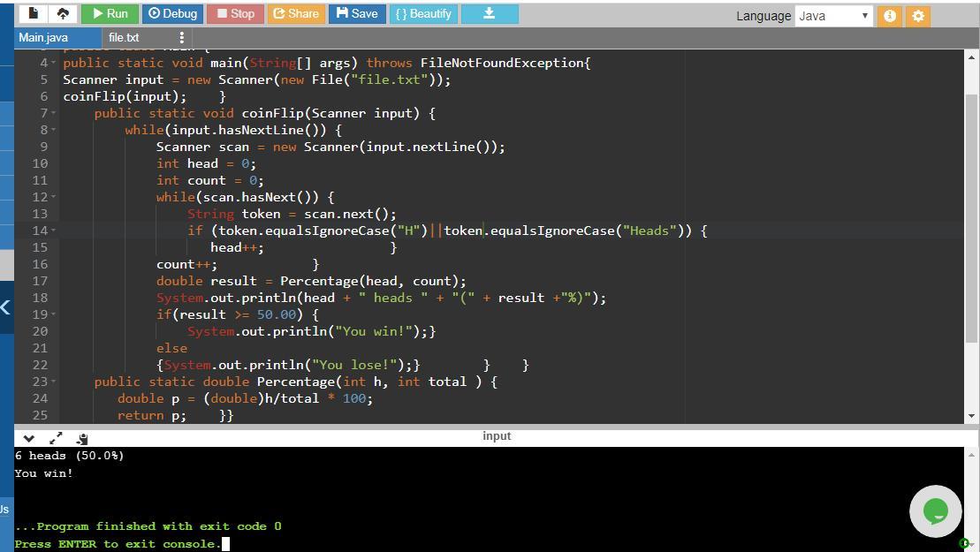Expand the console to fullscreen with arrows icon
Image resolution: width=980 pixels, height=552 pixels.
click(56, 438)
